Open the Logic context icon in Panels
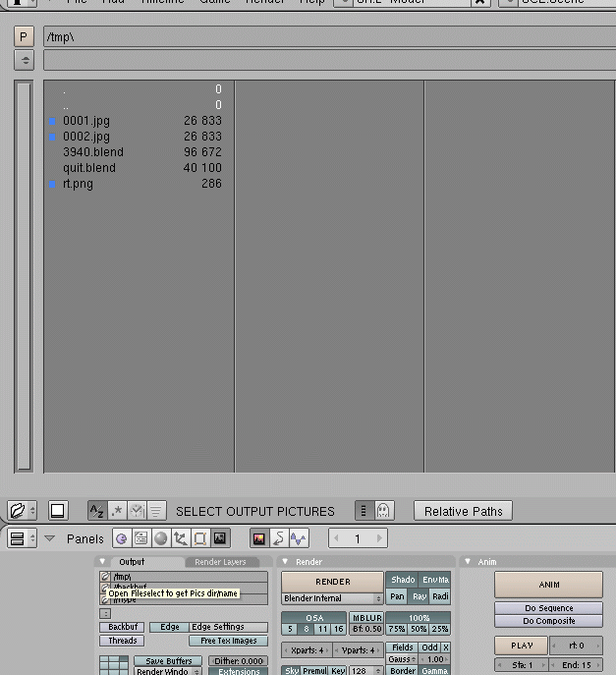This screenshot has width=616, height=675. (x=121, y=538)
